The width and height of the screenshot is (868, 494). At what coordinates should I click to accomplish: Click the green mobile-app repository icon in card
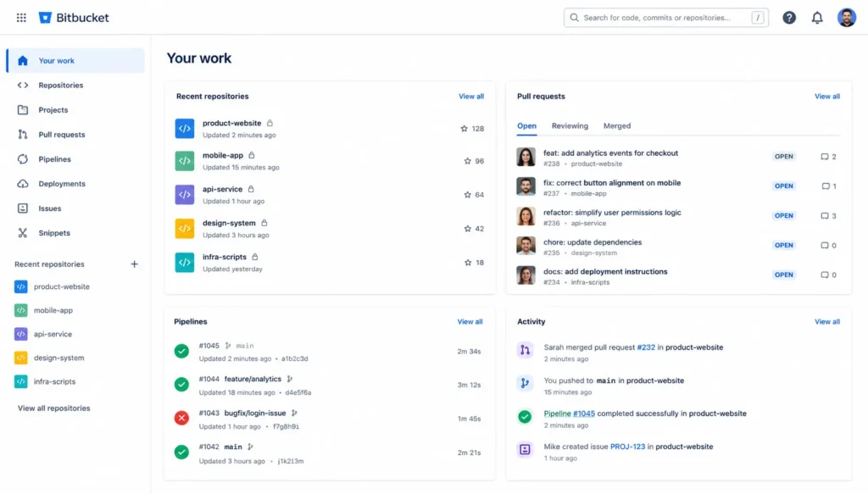click(x=184, y=161)
